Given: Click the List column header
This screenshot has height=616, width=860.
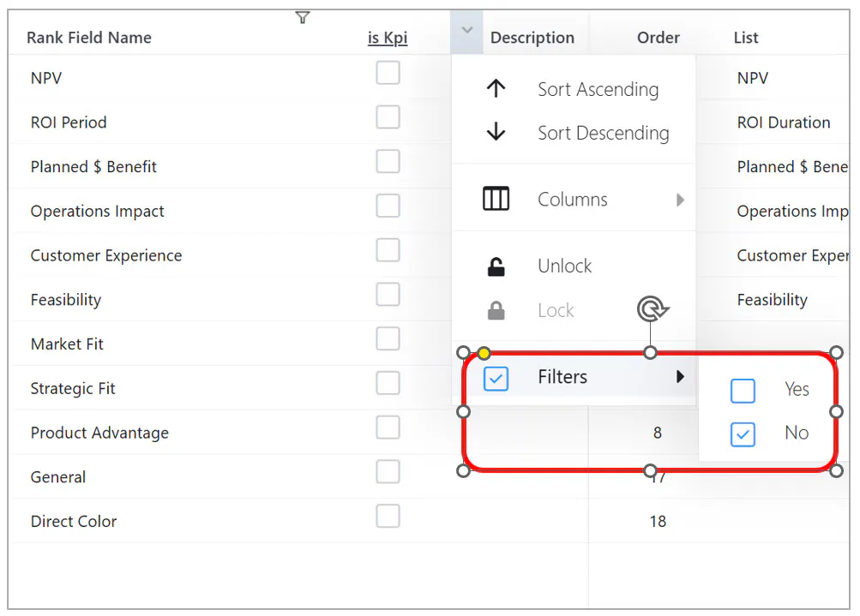Looking at the screenshot, I should point(746,37).
